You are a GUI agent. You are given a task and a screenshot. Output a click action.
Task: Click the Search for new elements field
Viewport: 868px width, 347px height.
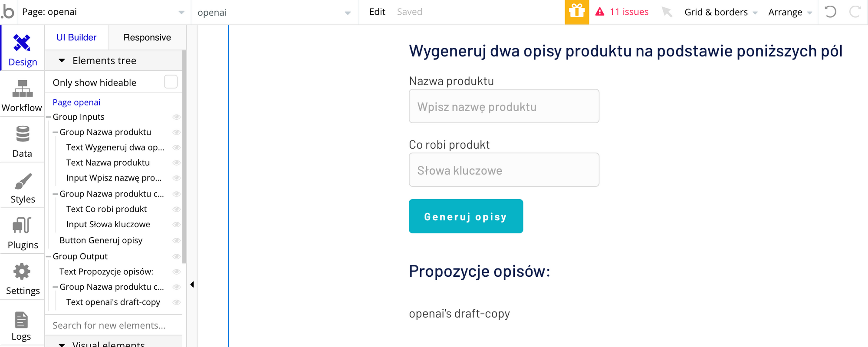(x=113, y=325)
